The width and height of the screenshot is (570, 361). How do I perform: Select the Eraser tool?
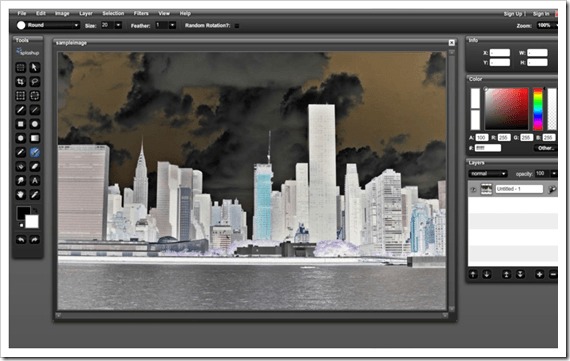(35, 167)
